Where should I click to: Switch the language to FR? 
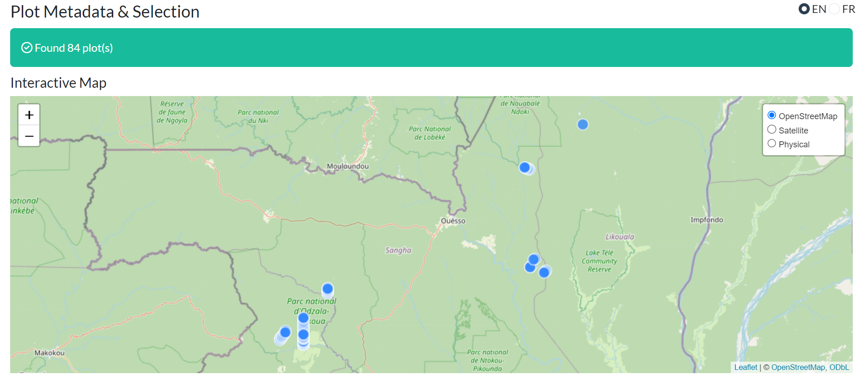click(834, 9)
